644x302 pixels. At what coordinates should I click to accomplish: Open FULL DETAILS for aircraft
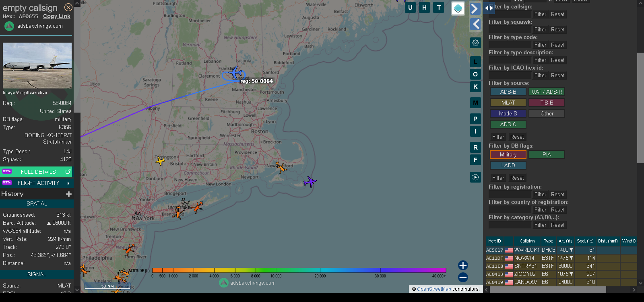[37, 172]
